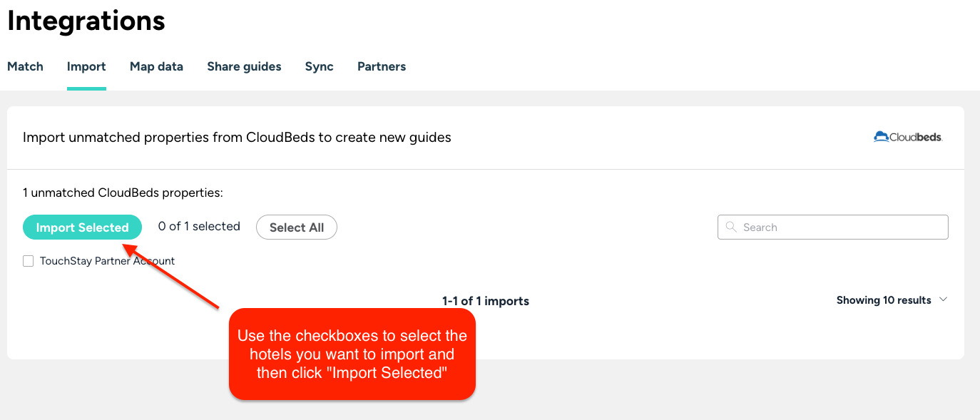Click the 0 of 1 selected text
The width and height of the screenshot is (980, 420).
(199, 226)
